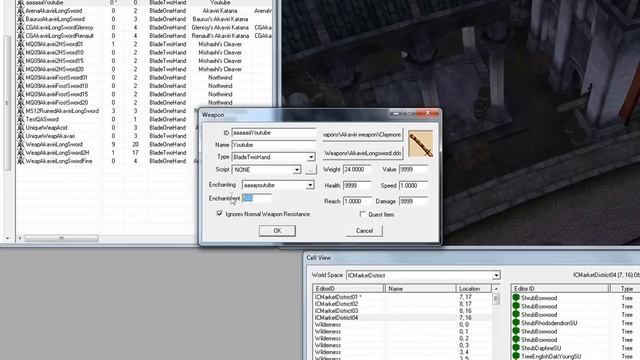This screenshot has width=640, height=360.
Task: Click the weapon icon of MQ09Akaviri2HSword01
Action: click(x=20, y=44)
